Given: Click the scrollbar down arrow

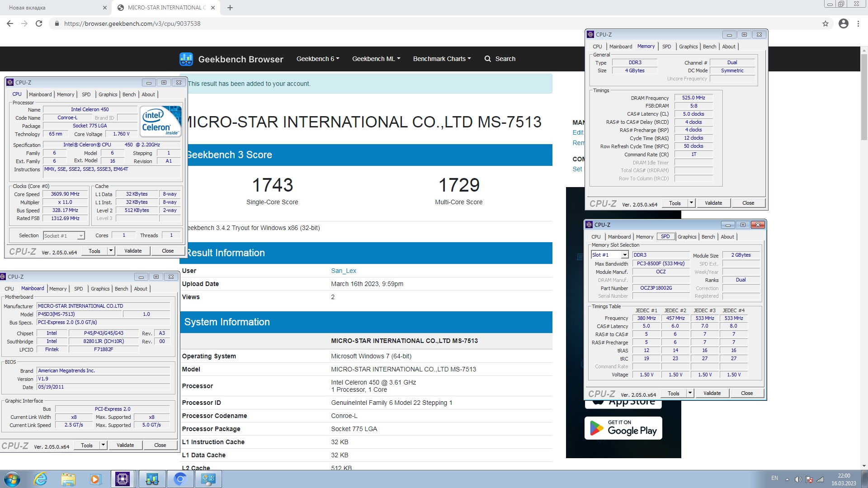Looking at the screenshot, I should click(864, 466).
